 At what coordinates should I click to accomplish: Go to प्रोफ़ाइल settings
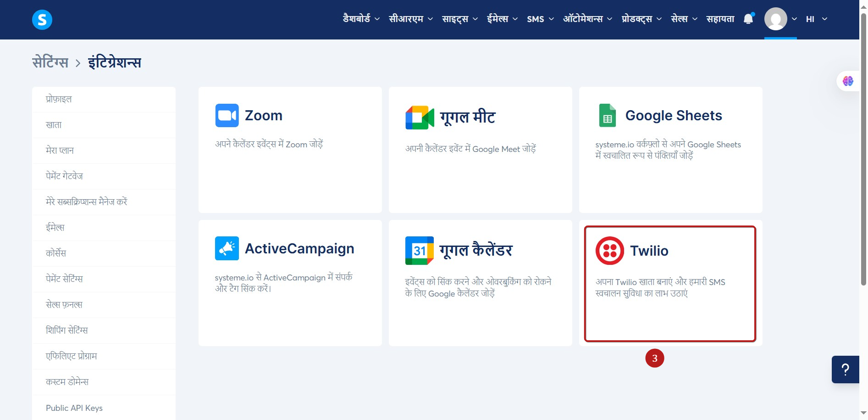point(104,99)
